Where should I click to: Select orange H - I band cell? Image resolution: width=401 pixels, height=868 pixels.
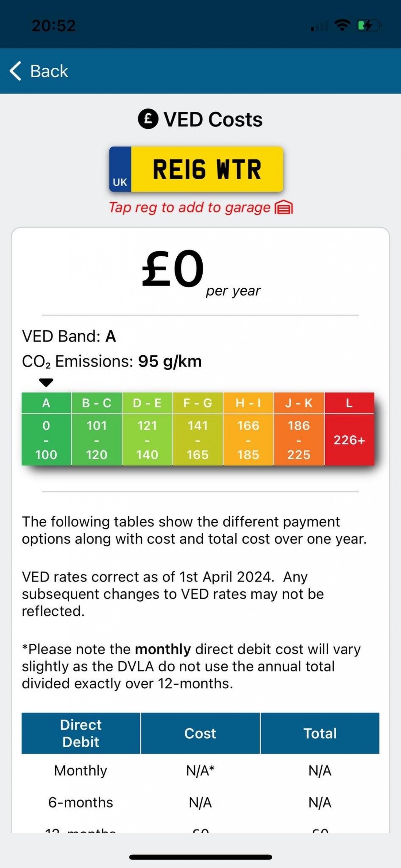(x=248, y=429)
